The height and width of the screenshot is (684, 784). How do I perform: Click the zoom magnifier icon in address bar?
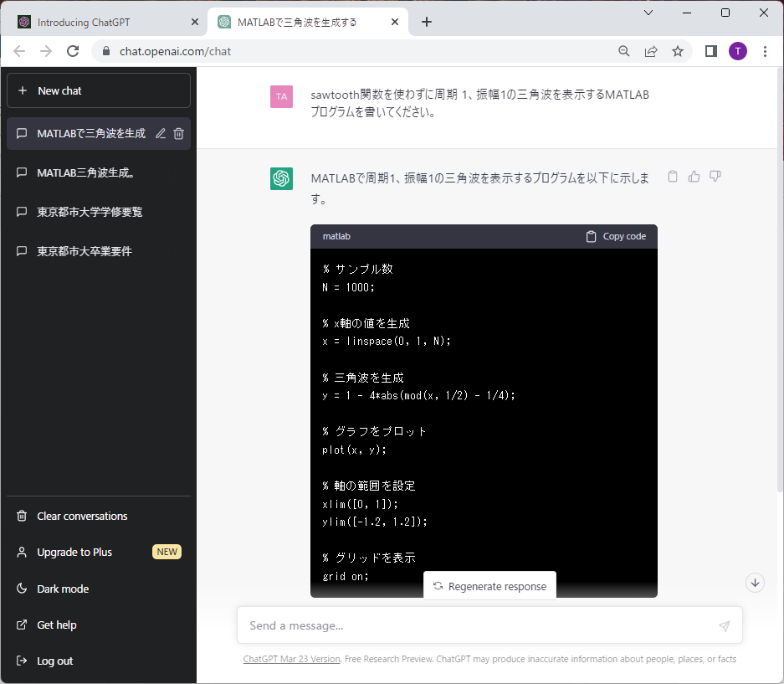pyautogui.click(x=623, y=51)
